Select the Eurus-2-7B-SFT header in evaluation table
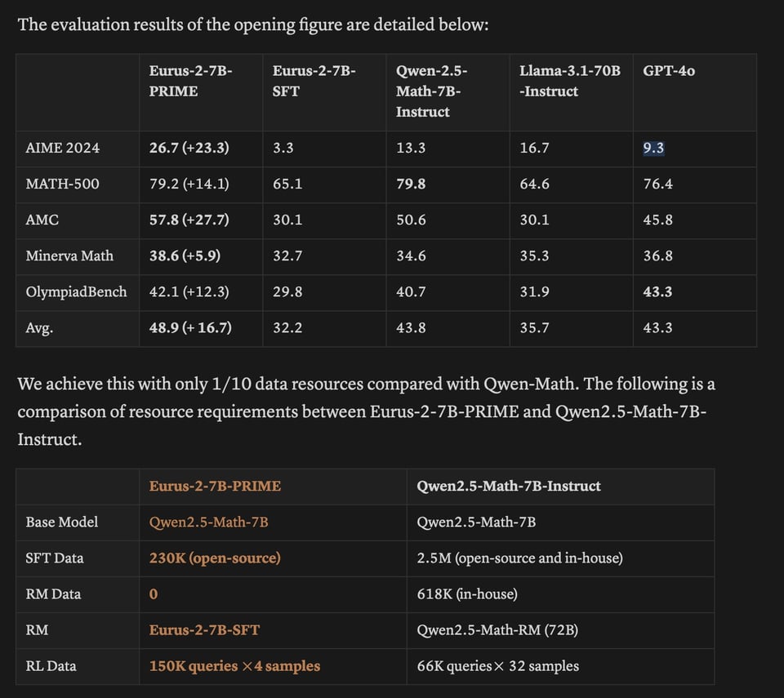784x698 pixels. [x=314, y=81]
